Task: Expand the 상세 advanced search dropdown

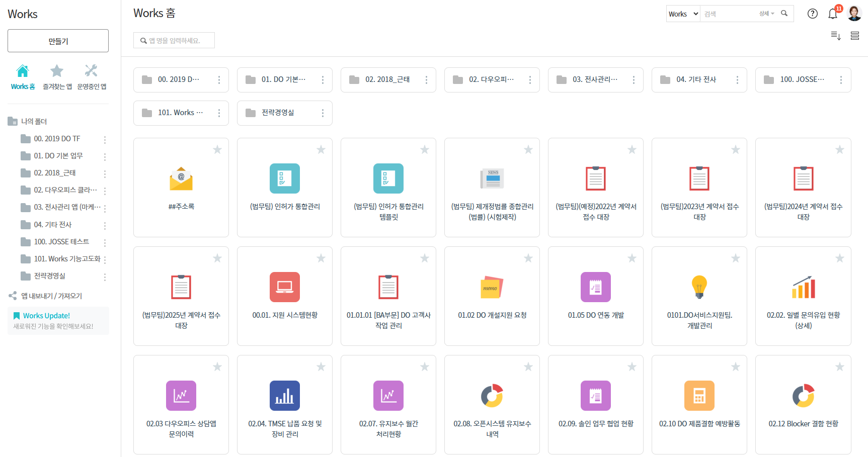Action: pyautogui.click(x=766, y=14)
